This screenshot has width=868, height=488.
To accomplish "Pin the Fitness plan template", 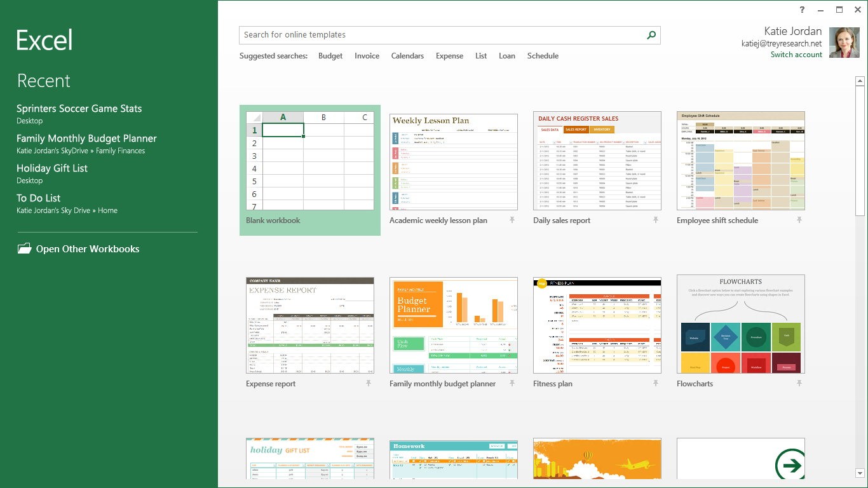I will 656,383.
